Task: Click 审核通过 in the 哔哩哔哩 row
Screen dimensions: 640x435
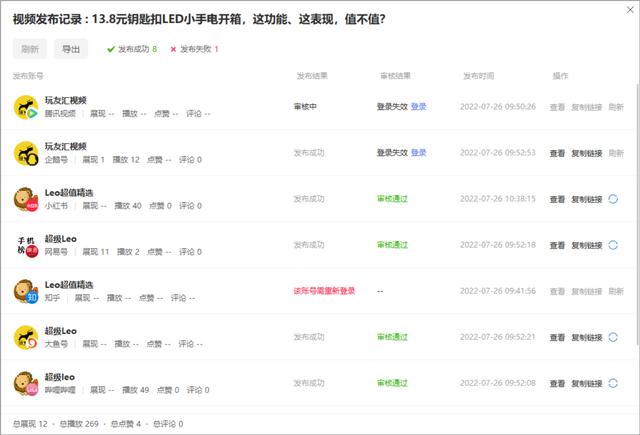Action: (392, 383)
